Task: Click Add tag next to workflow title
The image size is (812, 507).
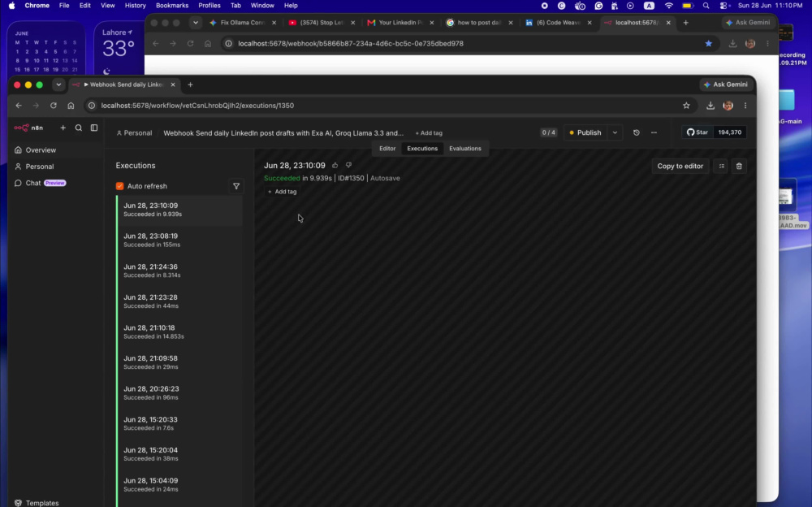Action: [429, 133]
